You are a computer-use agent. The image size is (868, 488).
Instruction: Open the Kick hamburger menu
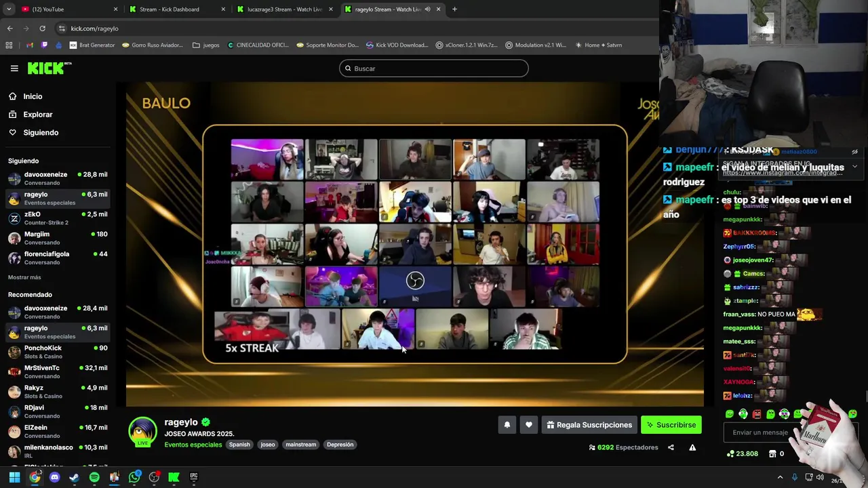[14, 68]
